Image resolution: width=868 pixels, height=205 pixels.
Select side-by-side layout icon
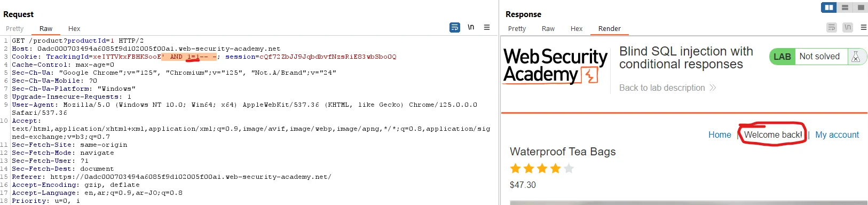[x=829, y=7]
